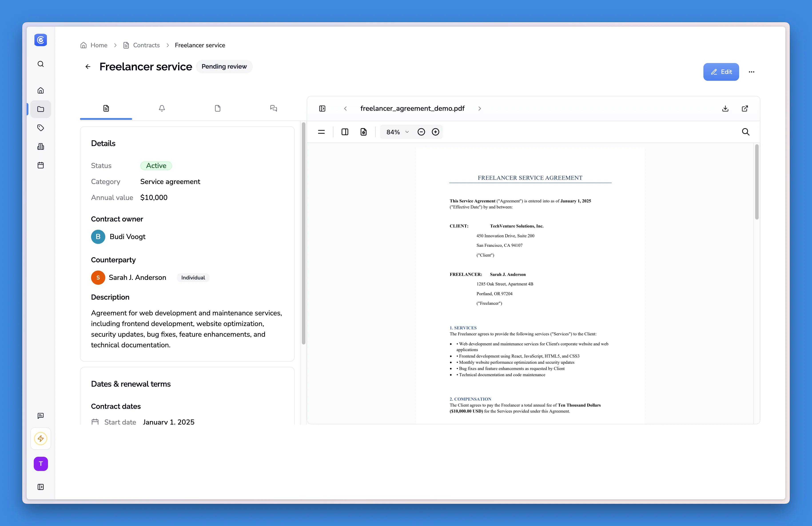The height and width of the screenshot is (526, 812).
Task: Select the notifications bell tab above Details
Action: (162, 108)
